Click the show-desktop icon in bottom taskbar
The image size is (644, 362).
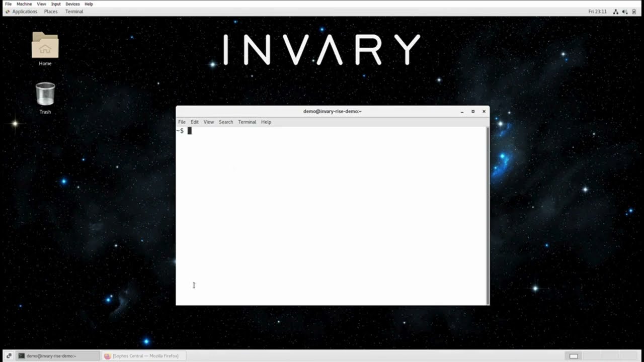tap(9, 356)
